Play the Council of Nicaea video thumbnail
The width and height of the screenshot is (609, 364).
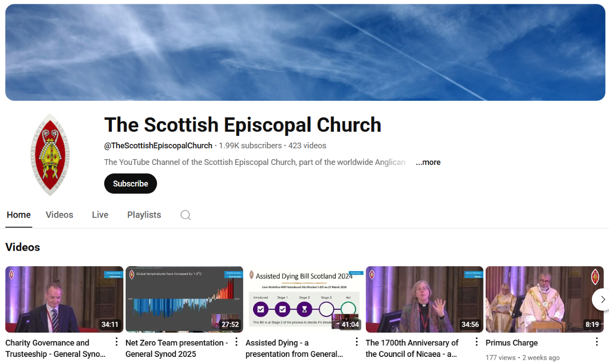424,299
